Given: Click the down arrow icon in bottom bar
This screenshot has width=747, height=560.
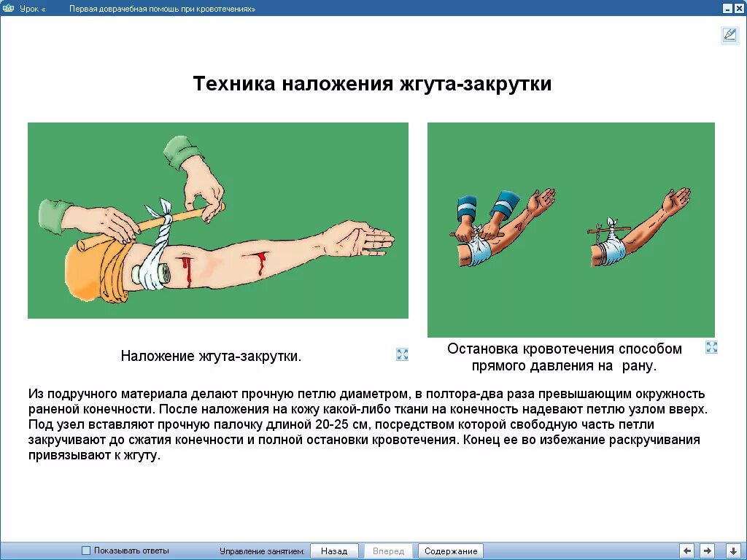Looking at the screenshot, I should click(x=733, y=551).
